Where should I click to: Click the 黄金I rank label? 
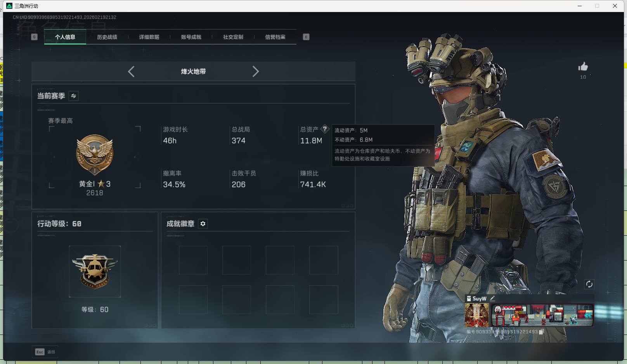point(87,184)
